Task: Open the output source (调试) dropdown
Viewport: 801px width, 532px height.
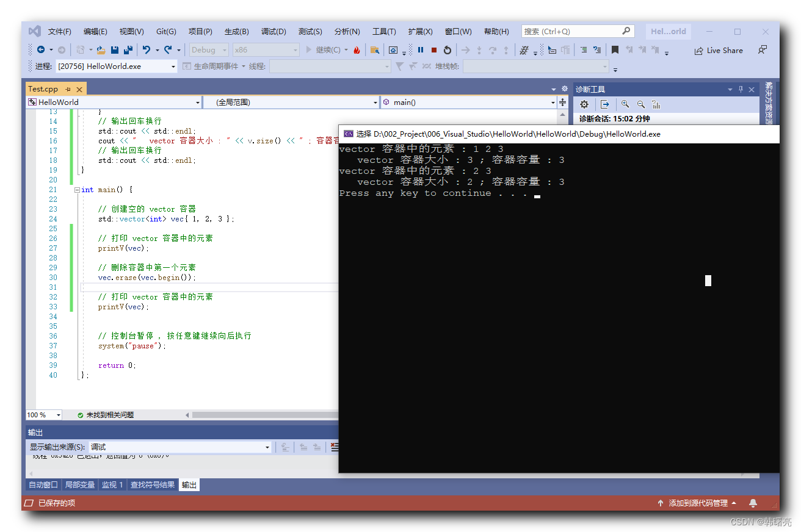Action: click(x=180, y=447)
